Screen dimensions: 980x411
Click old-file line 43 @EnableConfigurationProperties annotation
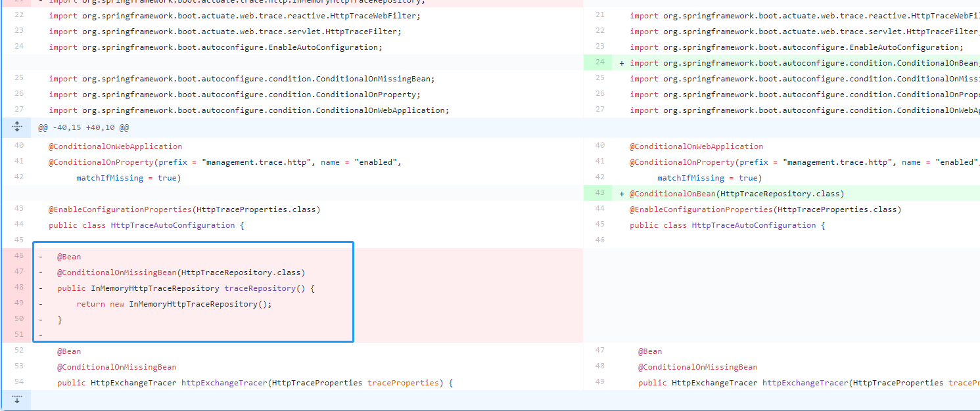point(184,209)
